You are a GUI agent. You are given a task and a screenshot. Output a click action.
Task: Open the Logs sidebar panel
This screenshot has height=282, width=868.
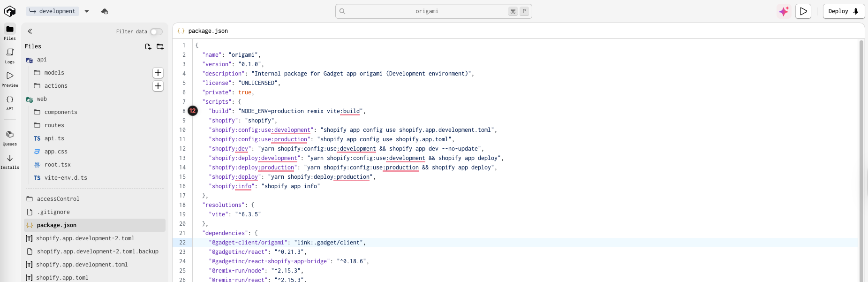click(10, 56)
